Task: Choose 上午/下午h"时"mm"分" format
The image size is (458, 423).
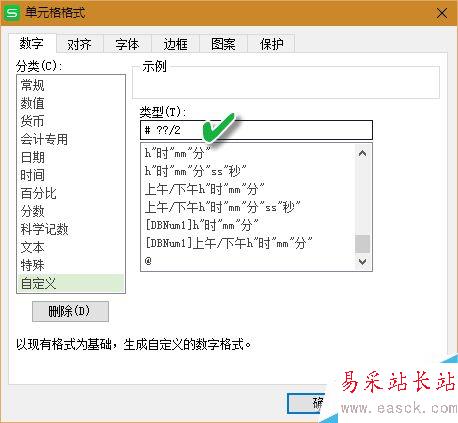Action: pyautogui.click(x=248, y=189)
